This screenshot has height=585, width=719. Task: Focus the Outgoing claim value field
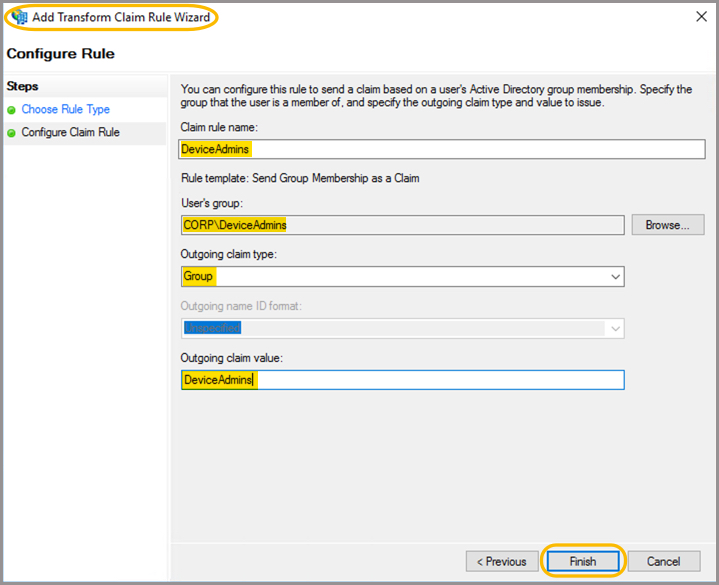pyautogui.click(x=402, y=380)
